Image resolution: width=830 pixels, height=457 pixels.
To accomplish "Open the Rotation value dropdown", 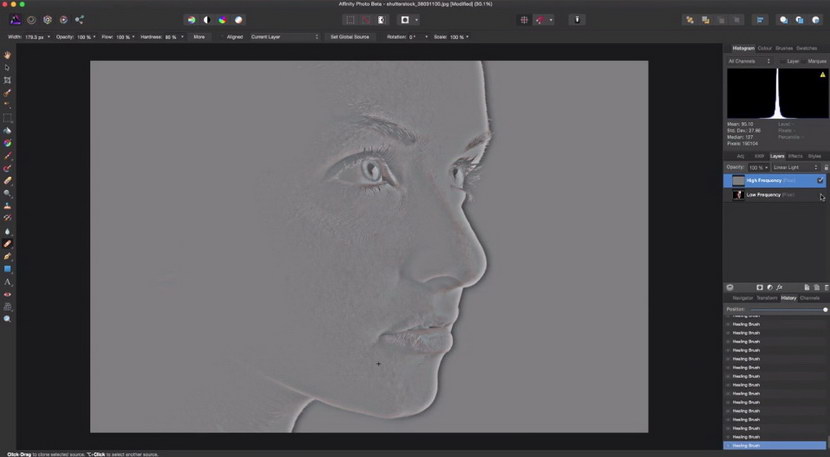I will click(426, 37).
